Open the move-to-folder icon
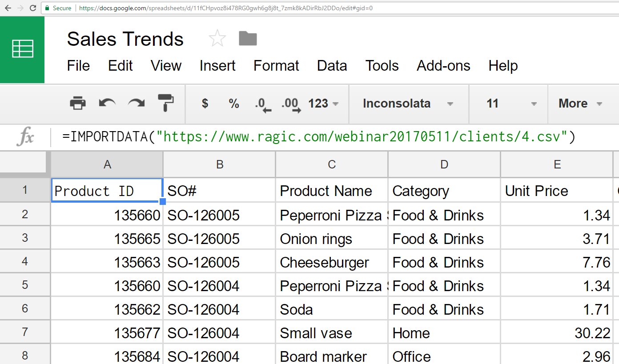Image resolution: width=619 pixels, height=364 pixels. point(248,39)
